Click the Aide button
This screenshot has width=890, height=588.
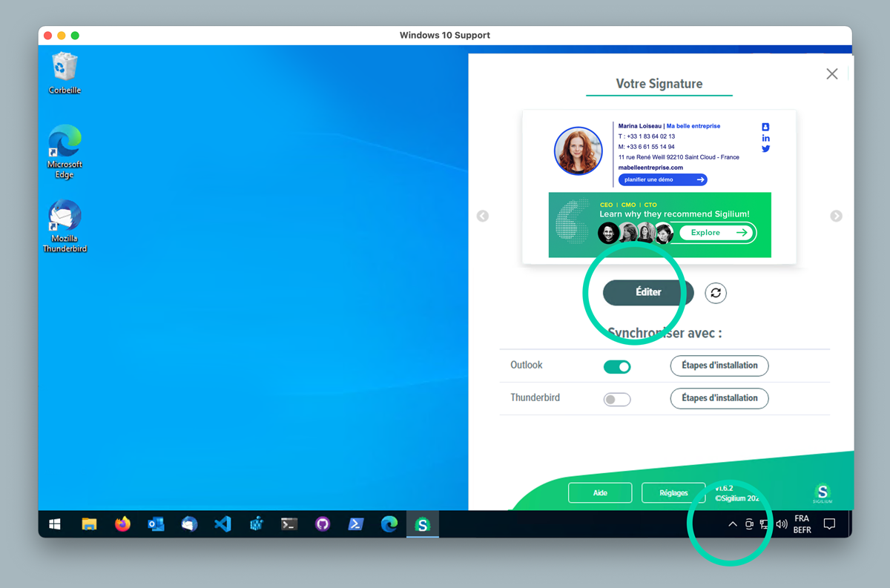(600, 493)
